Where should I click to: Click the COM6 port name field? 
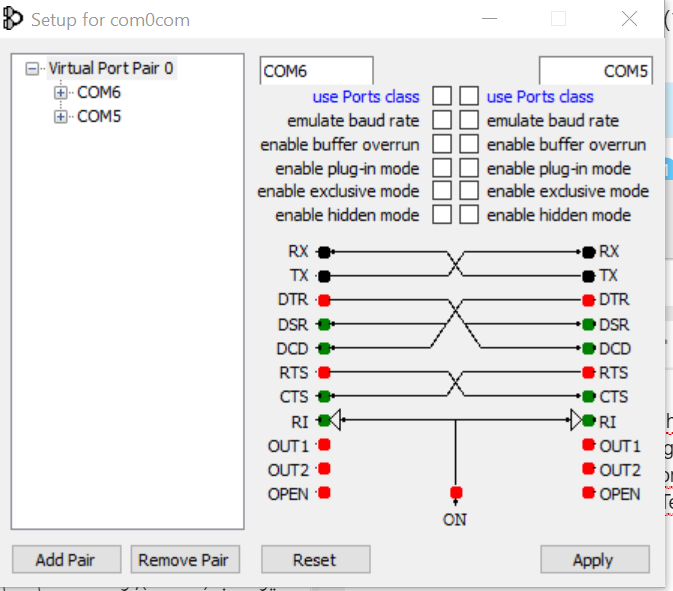[x=316, y=71]
